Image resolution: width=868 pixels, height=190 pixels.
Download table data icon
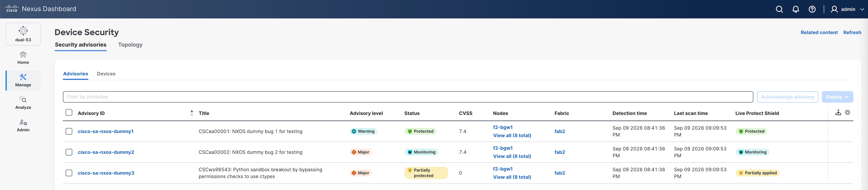tap(838, 112)
